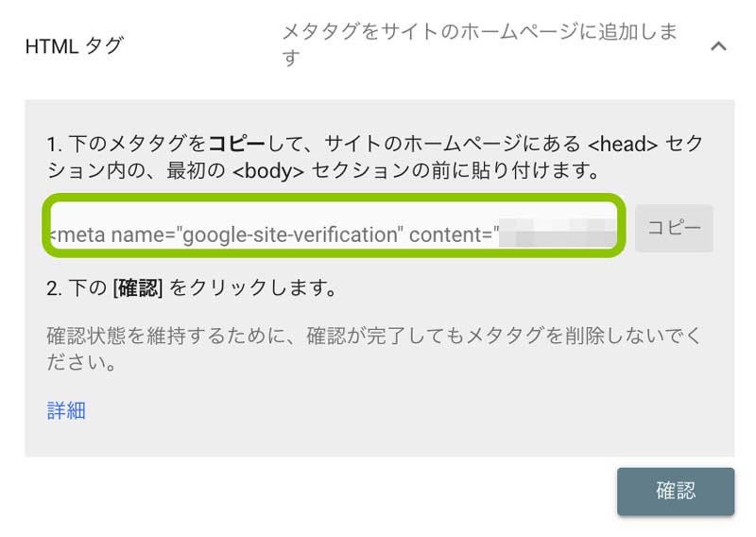This screenshot has width=756, height=537.
Task: Collapse the HTML タグ section chevron
Action: pos(718,46)
